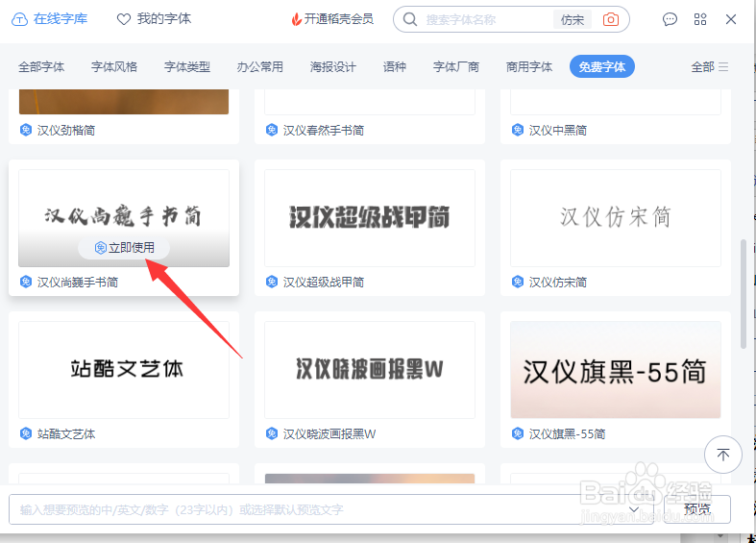Viewport: 756px width, 543px height.
Task: Open the four-square grid apps icon
Action: pyautogui.click(x=700, y=19)
